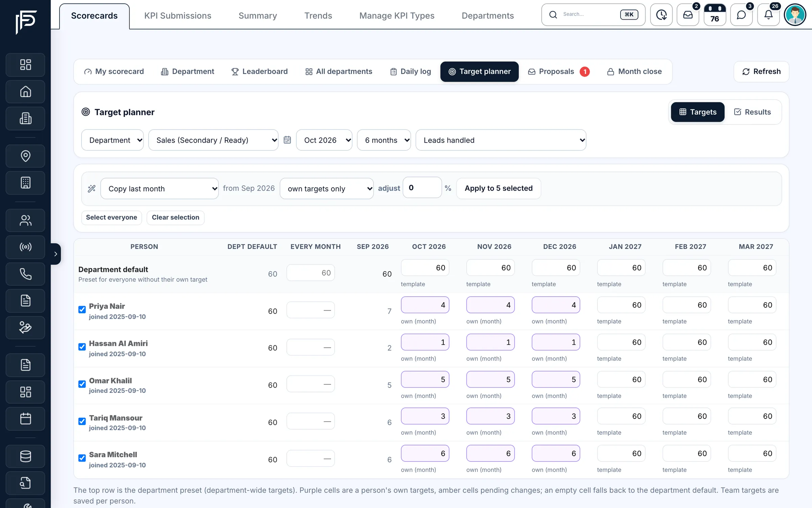Open the Proposals sub-tab
This screenshot has height=508, width=812.
pyautogui.click(x=559, y=71)
